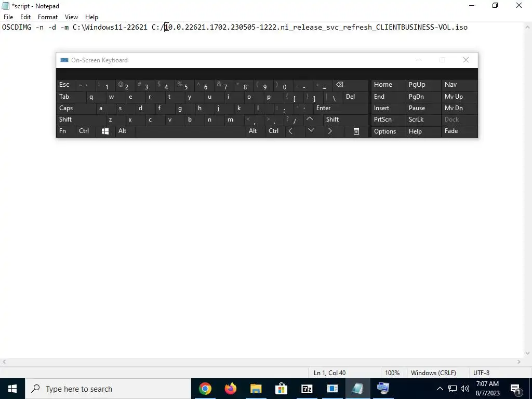The height and width of the screenshot is (399, 532).
Task: Open Firefox from the taskbar
Action: [231, 389]
